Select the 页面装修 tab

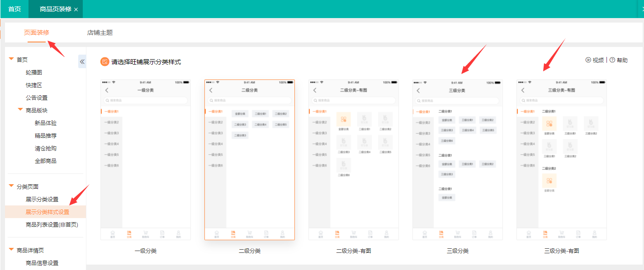tap(37, 33)
